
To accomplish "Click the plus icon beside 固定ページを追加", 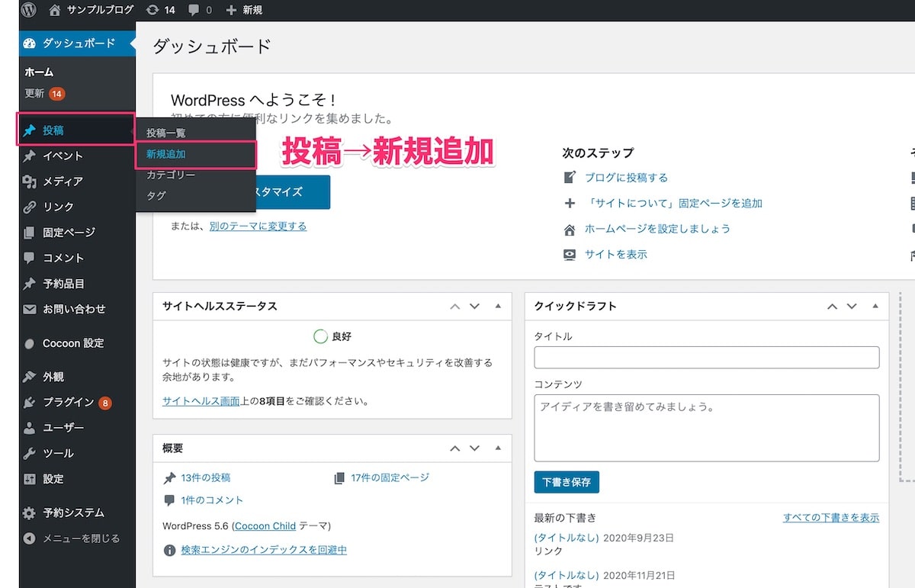I will click(x=570, y=204).
